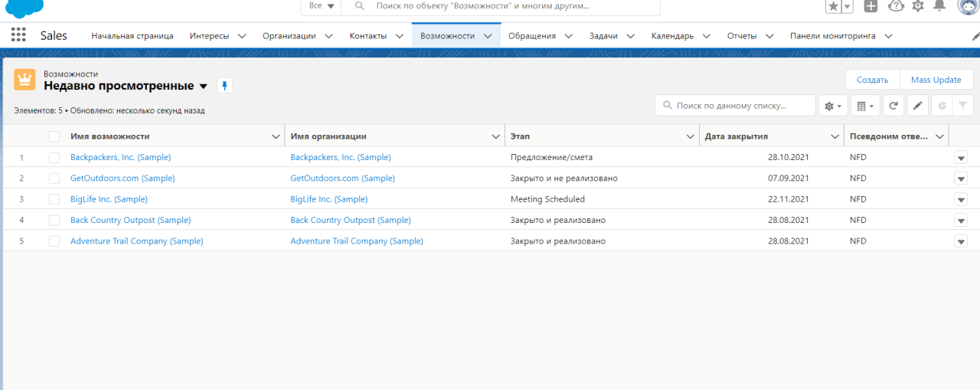Open 'Этап' column menu chevron

(691, 136)
